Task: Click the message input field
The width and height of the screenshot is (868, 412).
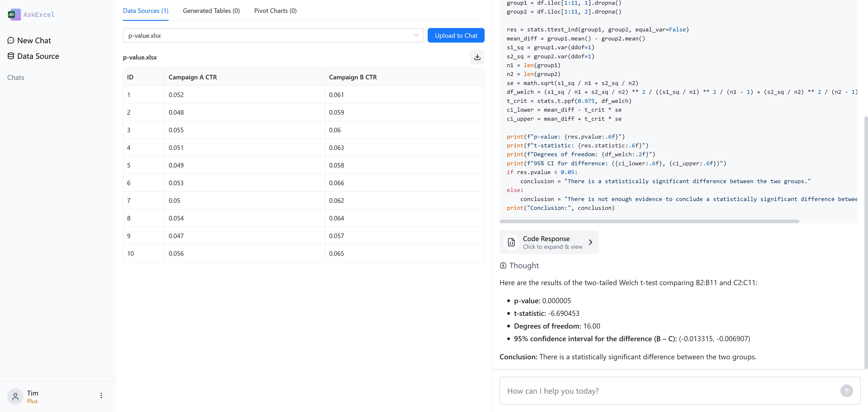Action: click(670, 391)
